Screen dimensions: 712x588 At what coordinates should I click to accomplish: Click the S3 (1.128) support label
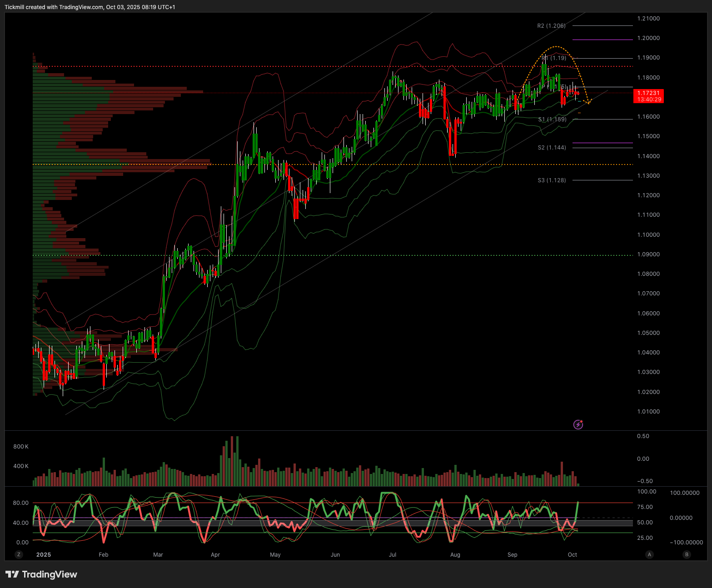(x=552, y=180)
